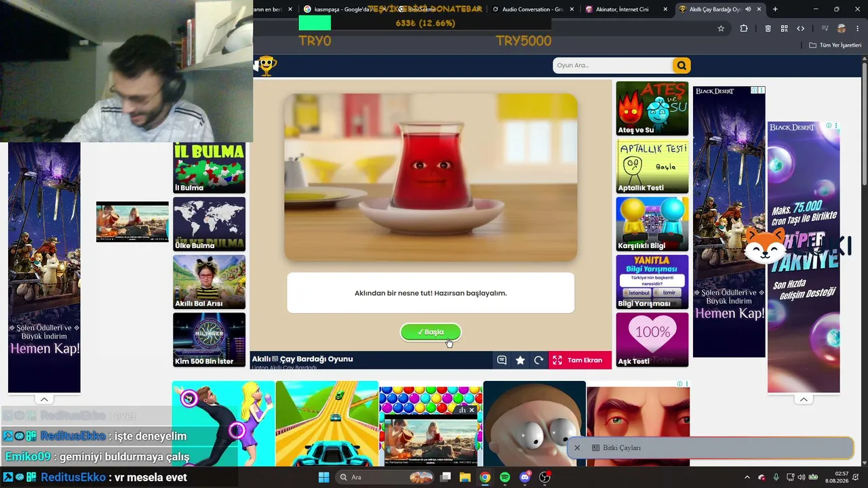The image size is (868, 488).
Task: Open the Windows Start menu
Action: pyautogui.click(x=323, y=477)
